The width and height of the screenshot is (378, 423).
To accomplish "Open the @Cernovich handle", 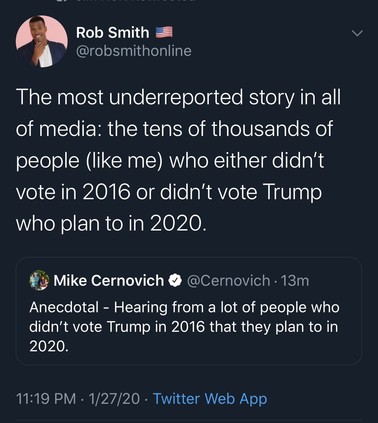I will pyautogui.click(x=228, y=281).
